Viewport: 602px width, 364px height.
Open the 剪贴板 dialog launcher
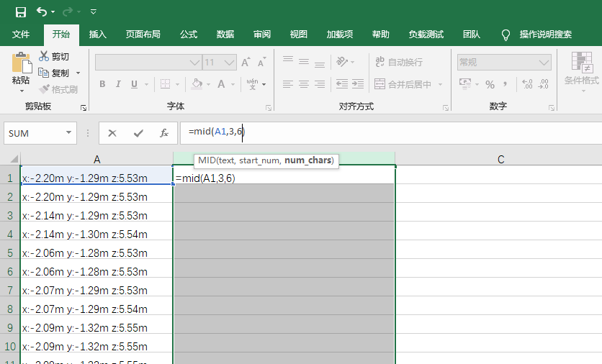pos(84,108)
